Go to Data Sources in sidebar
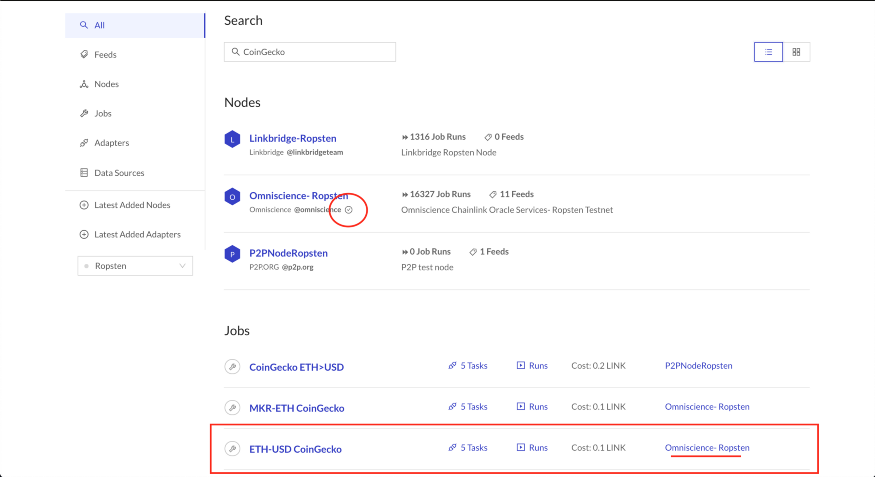 [x=118, y=173]
